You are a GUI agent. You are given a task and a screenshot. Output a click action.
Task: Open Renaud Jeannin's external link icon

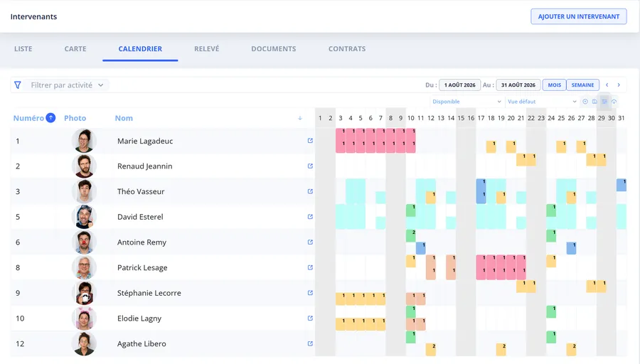click(310, 166)
